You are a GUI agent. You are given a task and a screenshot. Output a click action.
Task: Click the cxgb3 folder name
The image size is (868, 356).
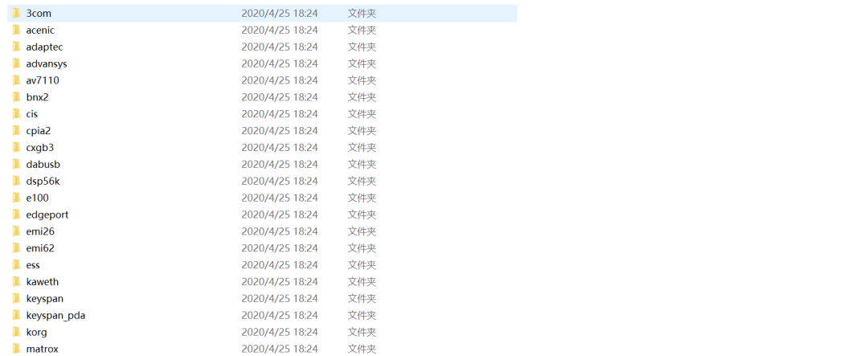tap(40, 147)
